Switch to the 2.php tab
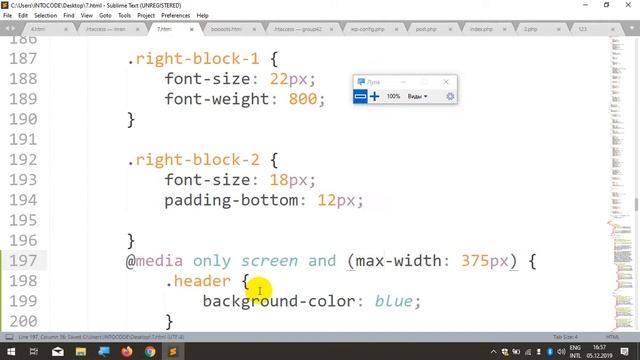This screenshot has height=360, width=640. (x=530, y=29)
